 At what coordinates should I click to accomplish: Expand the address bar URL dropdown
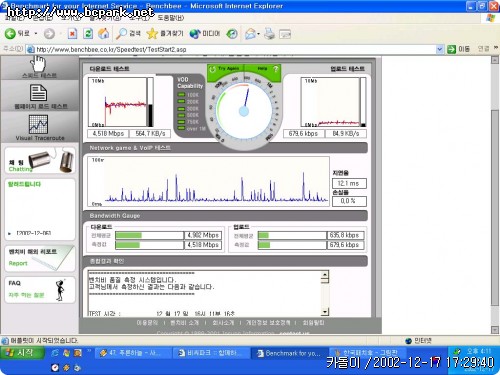click(x=440, y=49)
